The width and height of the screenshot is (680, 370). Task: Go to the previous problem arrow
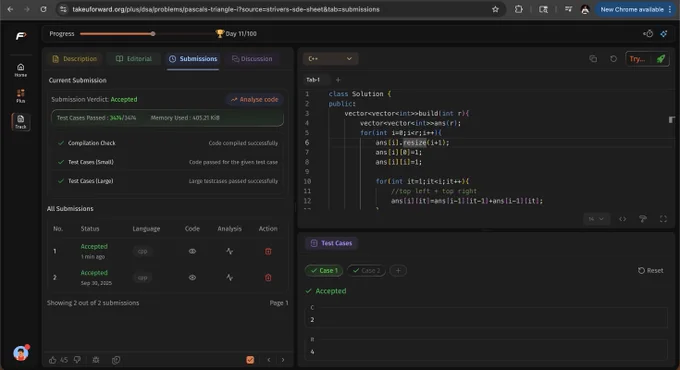[x=269, y=360]
